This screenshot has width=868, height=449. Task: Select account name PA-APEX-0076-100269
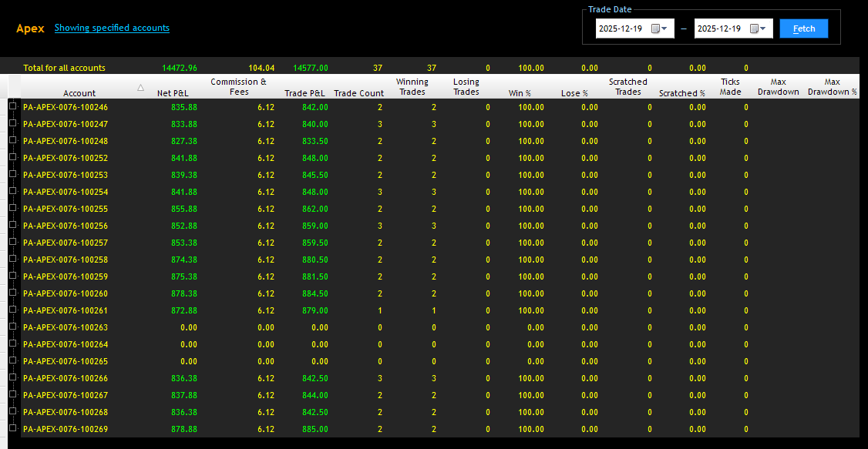click(x=66, y=429)
